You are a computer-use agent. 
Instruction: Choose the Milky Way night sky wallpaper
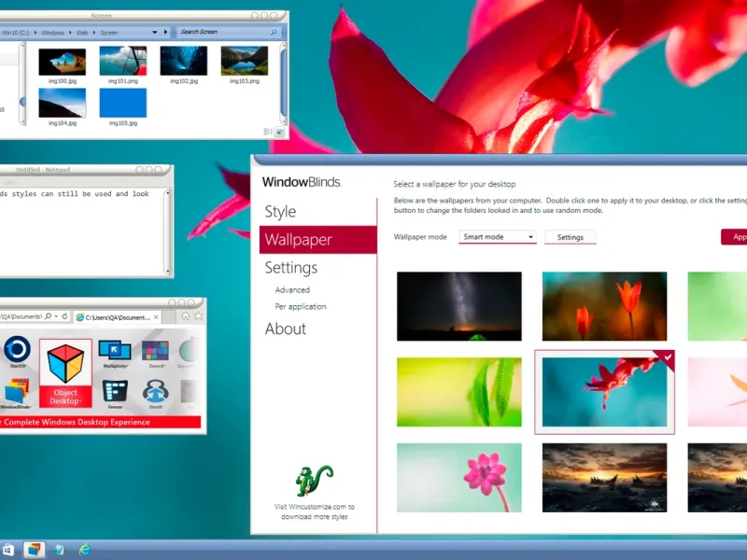pyautogui.click(x=458, y=306)
